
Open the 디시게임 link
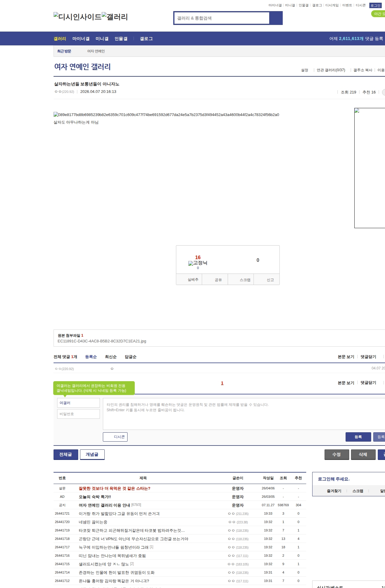coord(332,5)
